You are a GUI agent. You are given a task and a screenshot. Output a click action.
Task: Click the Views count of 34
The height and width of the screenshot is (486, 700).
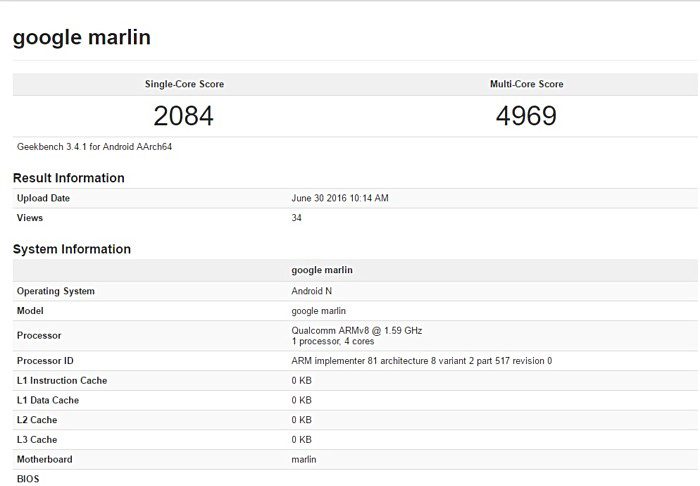click(x=297, y=217)
